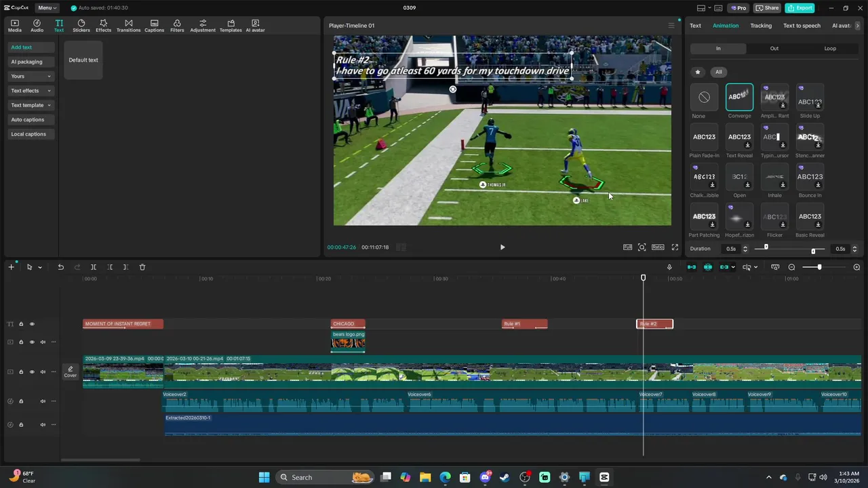Click the Add text button

tap(31, 47)
